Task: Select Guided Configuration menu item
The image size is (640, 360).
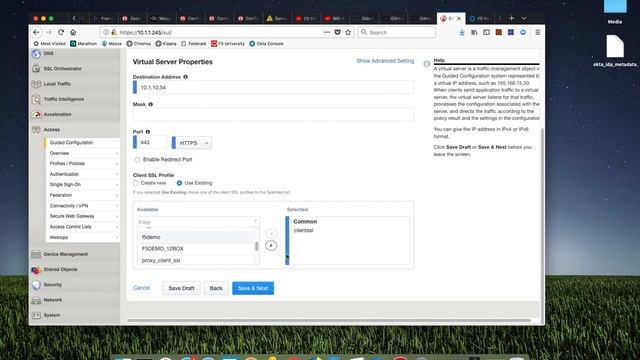Action: [71, 142]
